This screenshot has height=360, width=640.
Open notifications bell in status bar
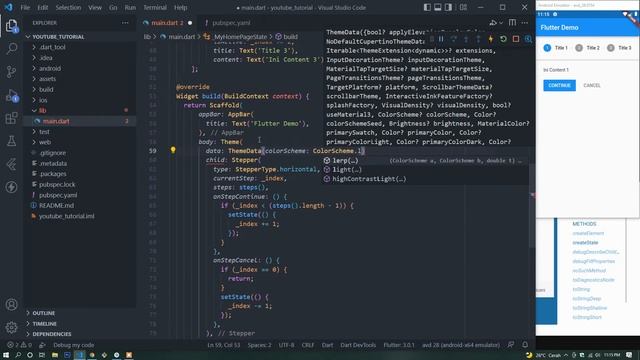point(525,345)
